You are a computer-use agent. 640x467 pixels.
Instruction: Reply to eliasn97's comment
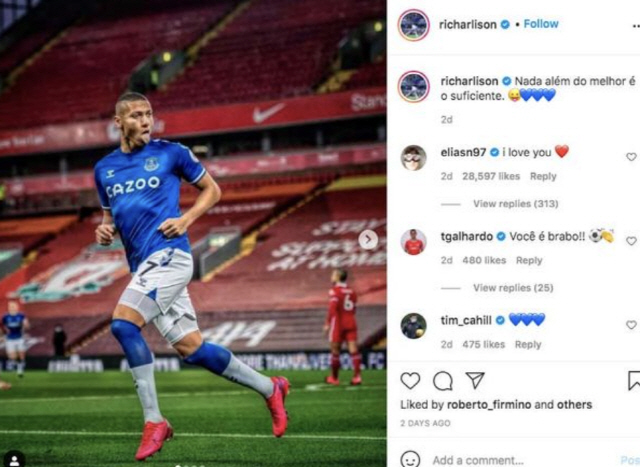pyautogui.click(x=543, y=176)
